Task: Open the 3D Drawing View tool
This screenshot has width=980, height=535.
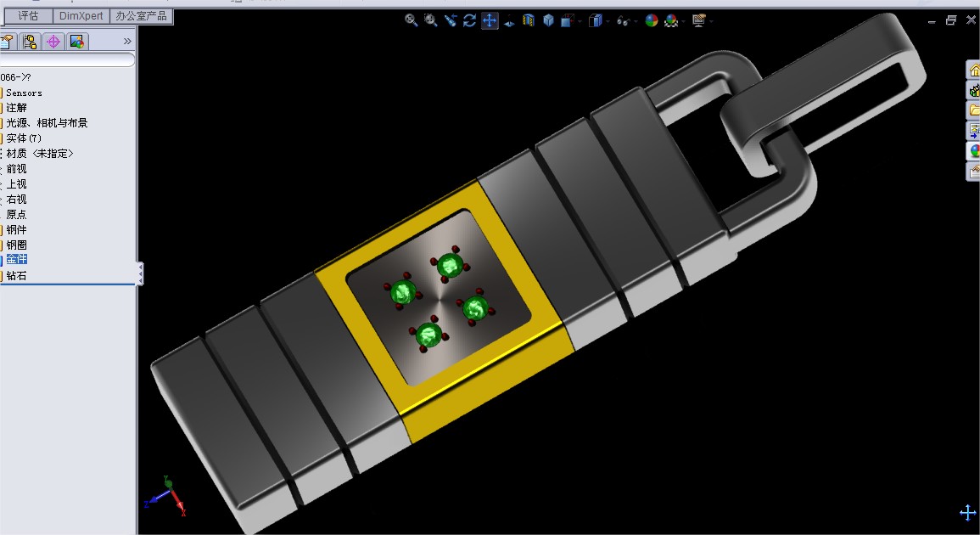Action: [509, 20]
